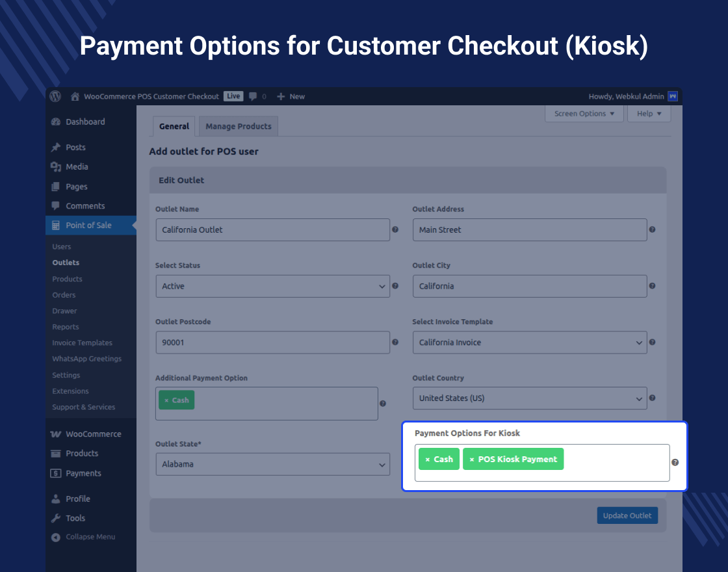Open the POS Settings submenu item

pos(66,375)
